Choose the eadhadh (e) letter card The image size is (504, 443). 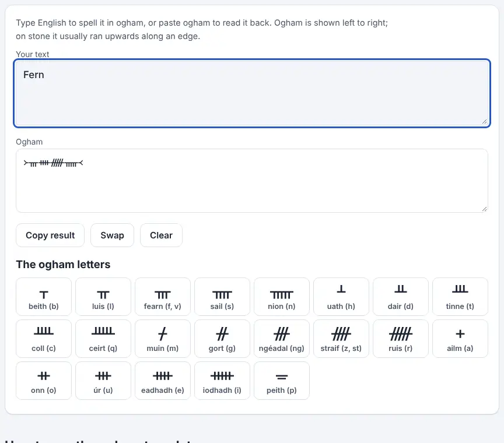[163, 381]
